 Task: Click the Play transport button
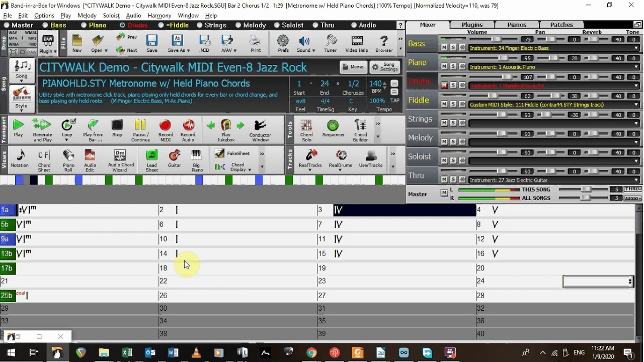coord(18,128)
